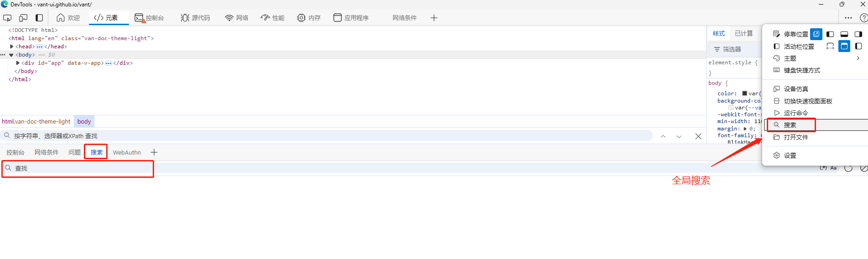Open 设置 settings from the menu
The height and width of the screenshot is (259, 868).
pyautogui.click(x=790, y=155)
